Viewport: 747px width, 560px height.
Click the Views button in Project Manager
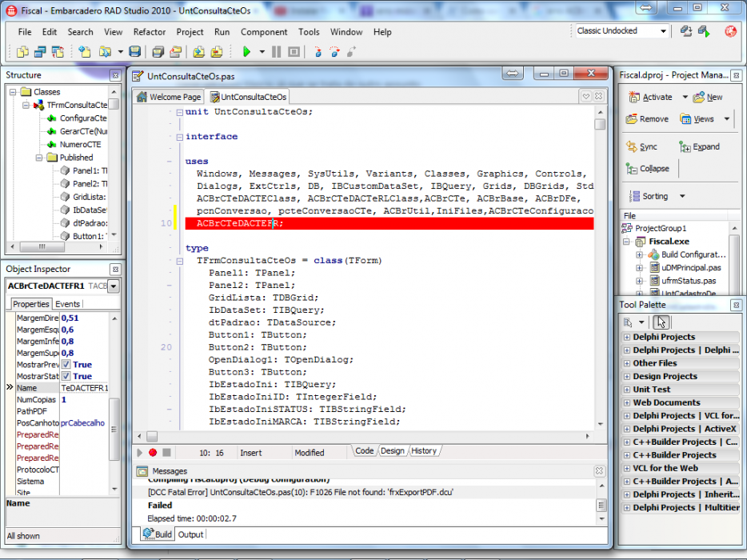tap(697, 119)
